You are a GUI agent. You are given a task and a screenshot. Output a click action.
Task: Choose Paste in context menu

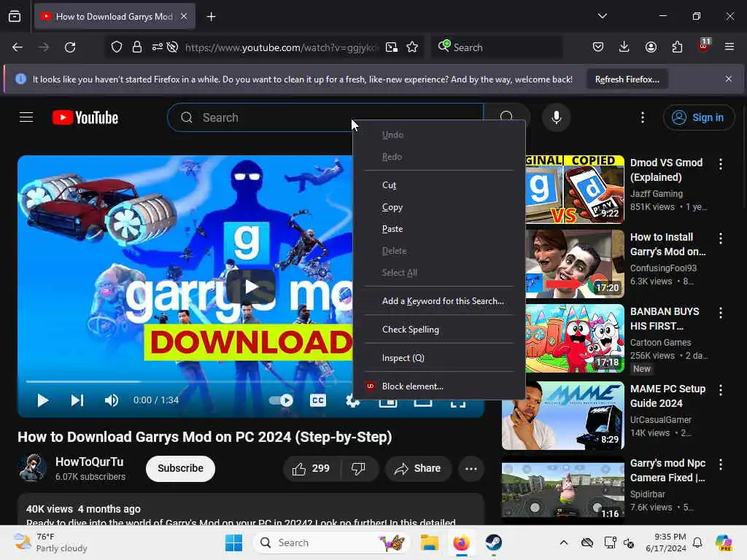(438, 229)
